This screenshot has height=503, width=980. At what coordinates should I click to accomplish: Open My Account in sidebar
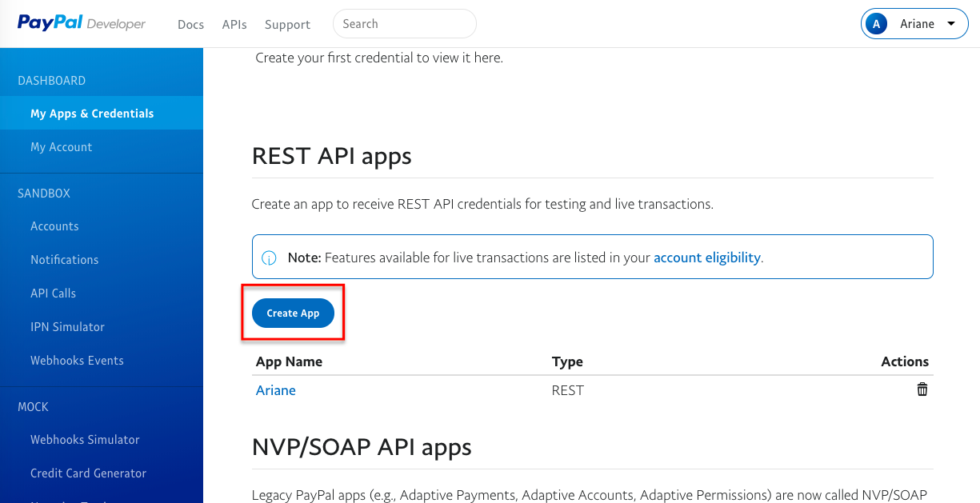coord(62,147)
